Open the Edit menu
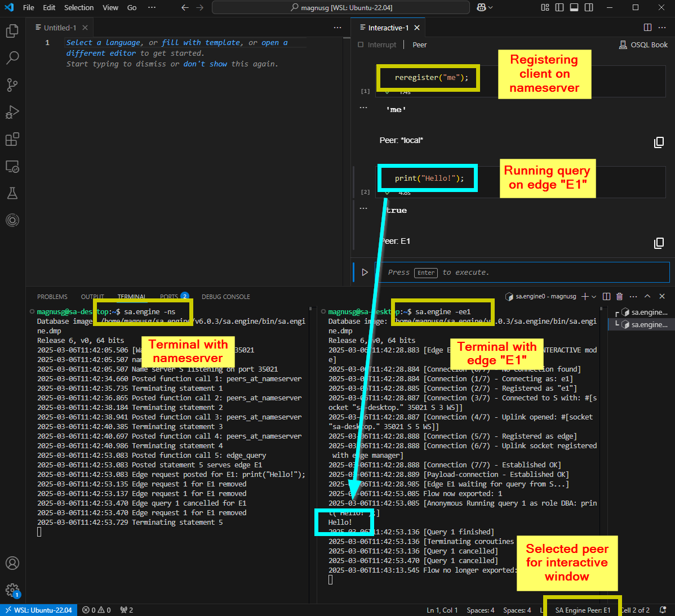Screen dimensions: 675x616 (49, 7)
